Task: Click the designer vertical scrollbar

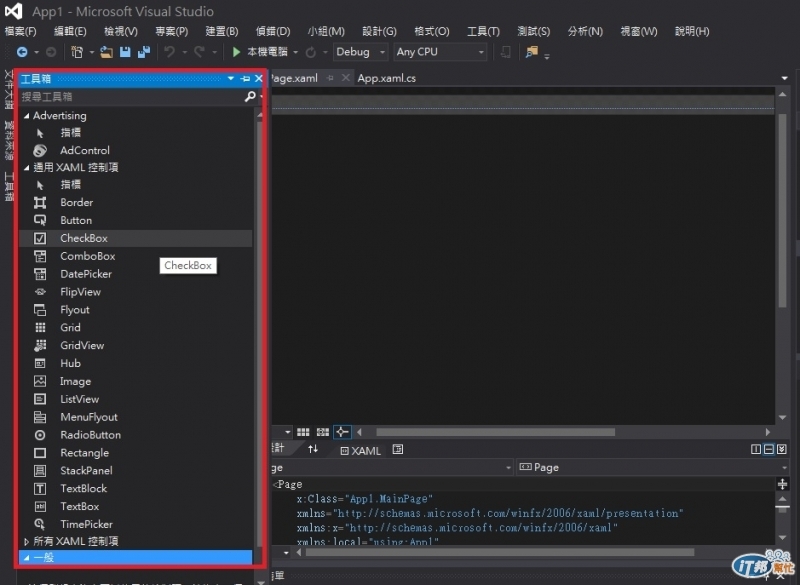Action: coord(783,211)
